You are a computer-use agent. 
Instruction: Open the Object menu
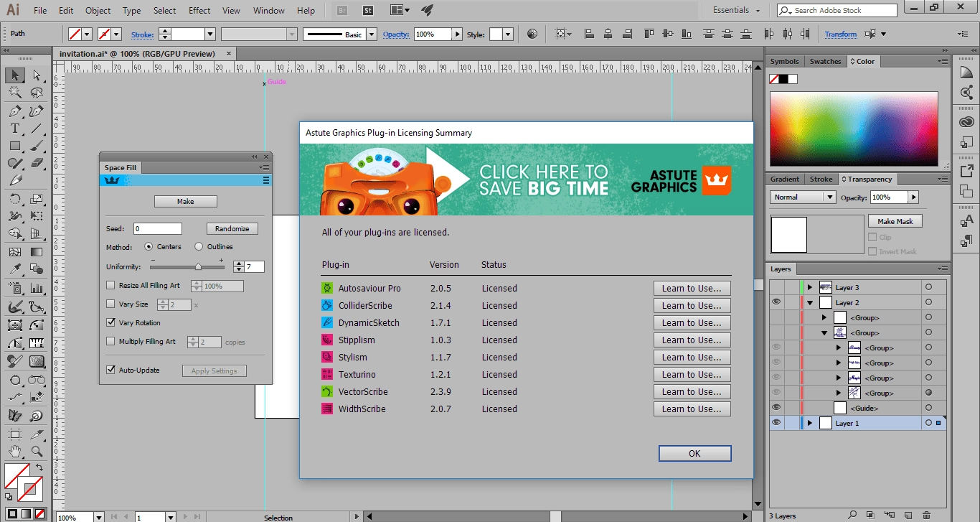pos(98,11)
